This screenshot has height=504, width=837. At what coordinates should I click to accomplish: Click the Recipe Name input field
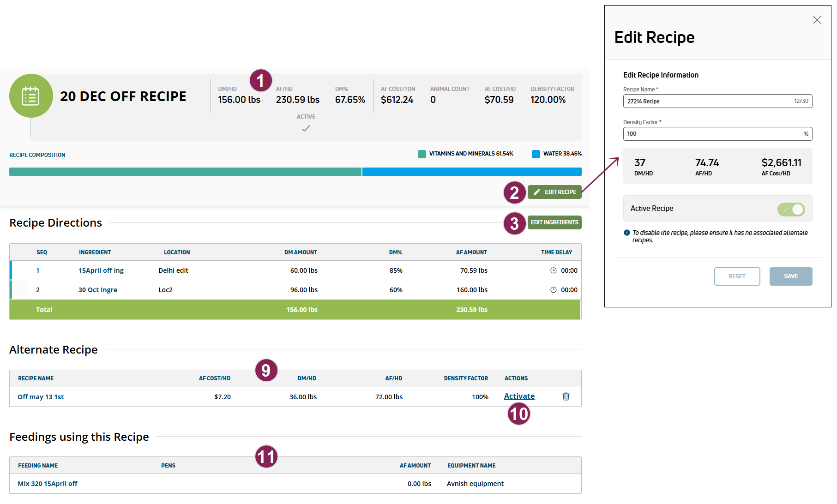(x=706, y=101)
